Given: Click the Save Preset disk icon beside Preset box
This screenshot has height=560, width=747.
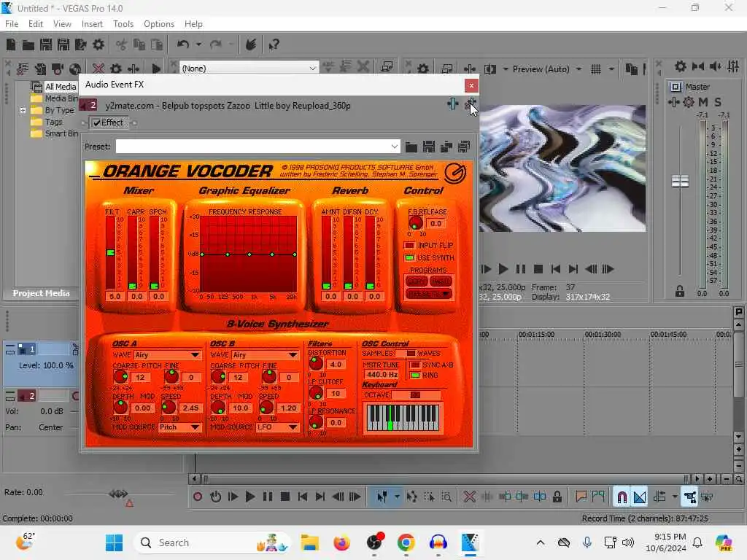Looking at the screenshot, I should (429, 147).
